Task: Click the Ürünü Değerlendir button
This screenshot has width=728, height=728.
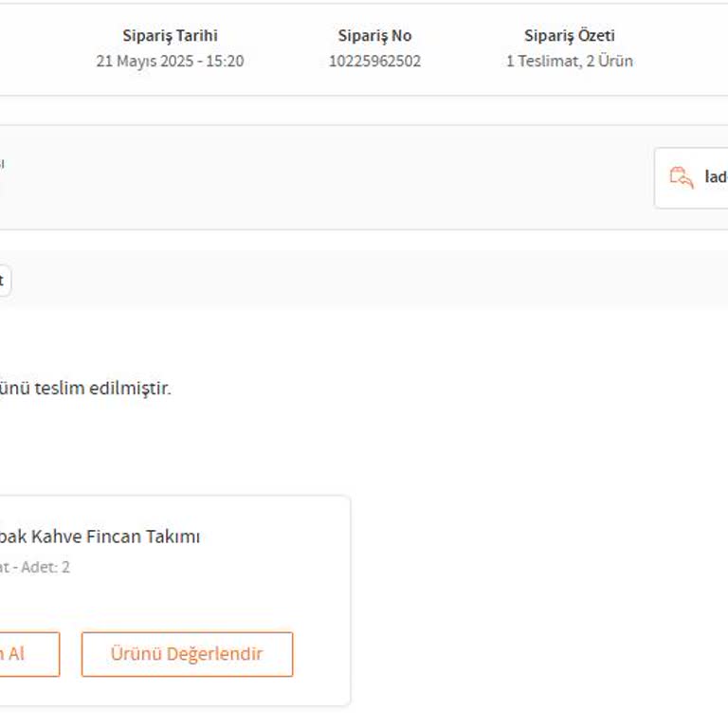Action: (187, 654)
